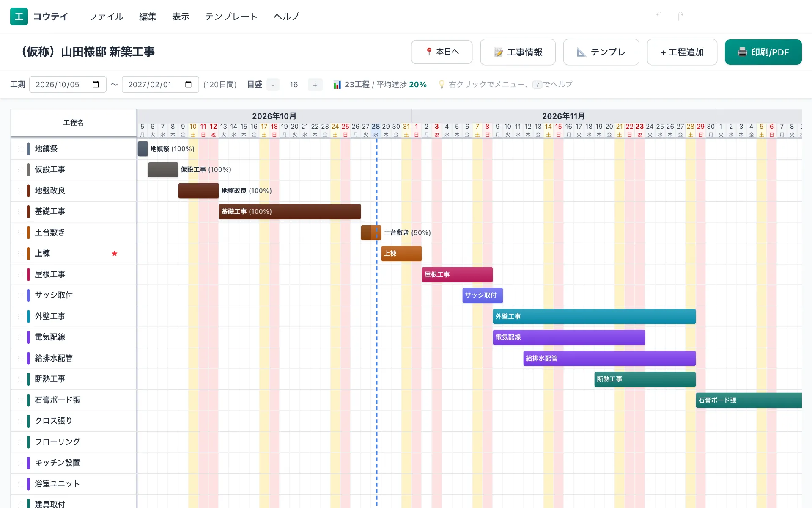Image resolution: width=812 pixels, height=508 pixels.
Task: Click the 印刷/PDF button
Action: (763, 52)
